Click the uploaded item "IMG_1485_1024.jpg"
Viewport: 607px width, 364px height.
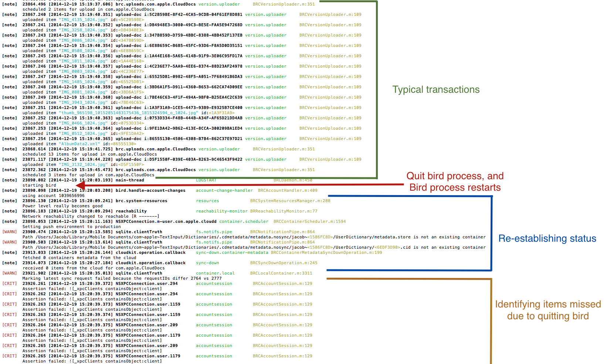click(83, 82)
